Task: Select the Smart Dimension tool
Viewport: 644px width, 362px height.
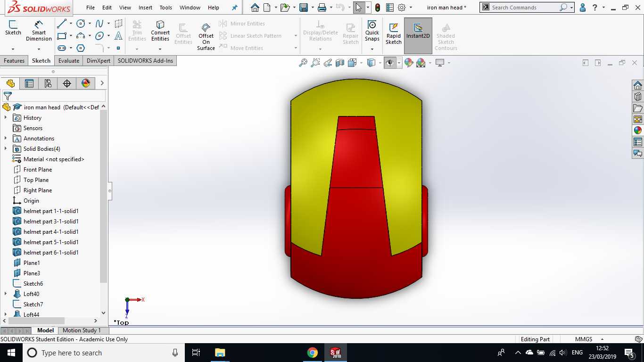Action: tap(39, 31)
